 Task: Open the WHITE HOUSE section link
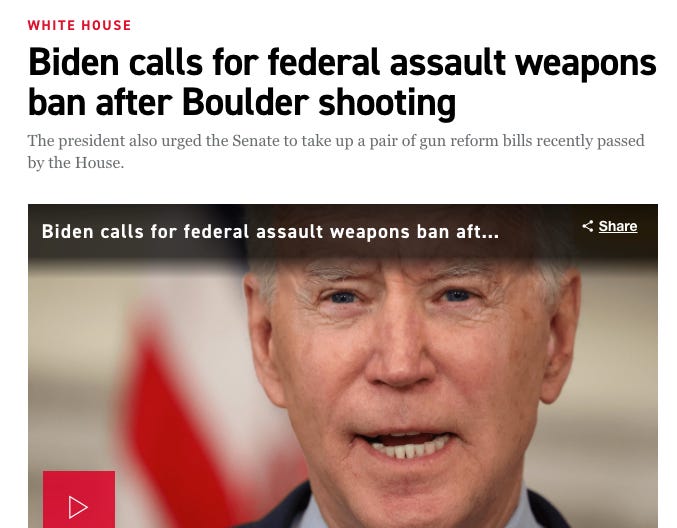[x=79, y=25]
